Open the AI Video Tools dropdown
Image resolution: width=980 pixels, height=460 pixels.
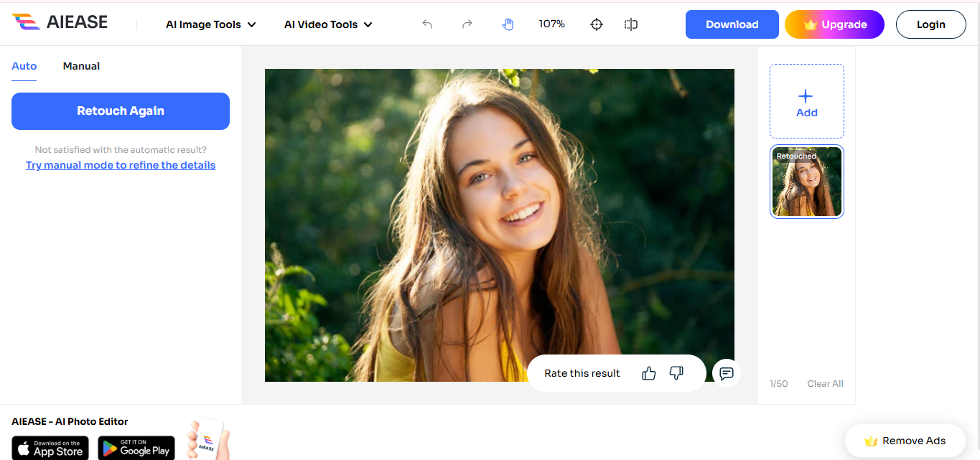pos(327,24)
